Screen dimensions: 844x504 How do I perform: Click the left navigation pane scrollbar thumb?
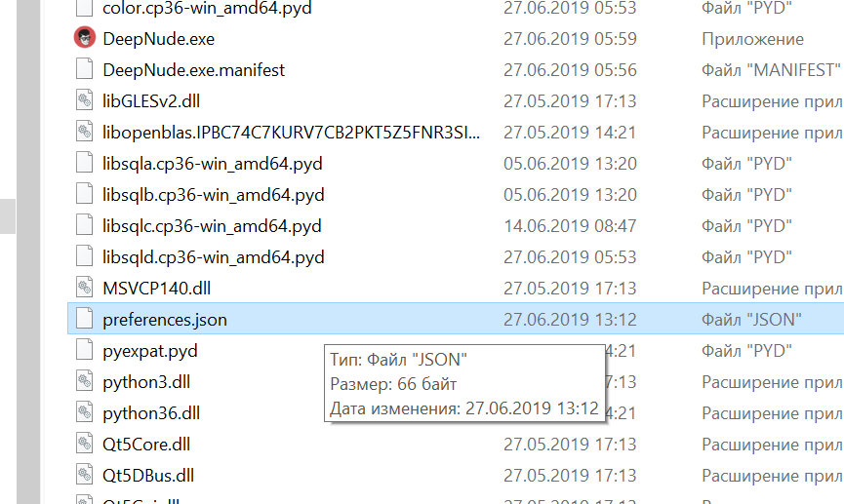coord(8,216)
